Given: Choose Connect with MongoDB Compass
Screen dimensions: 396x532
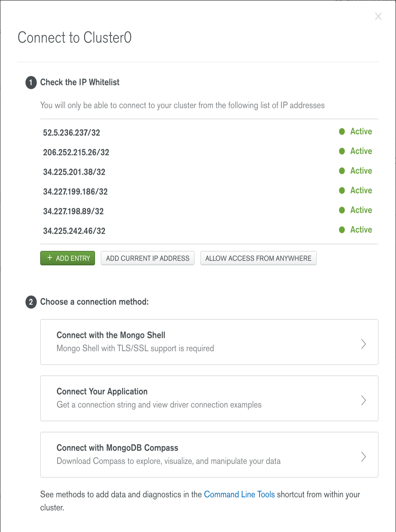Looking at the screenshot, I should pyautogui.click(x=209, y=454).
